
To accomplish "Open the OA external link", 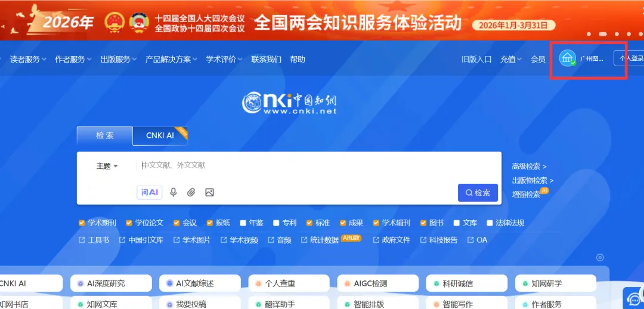I will pos(477,240).
